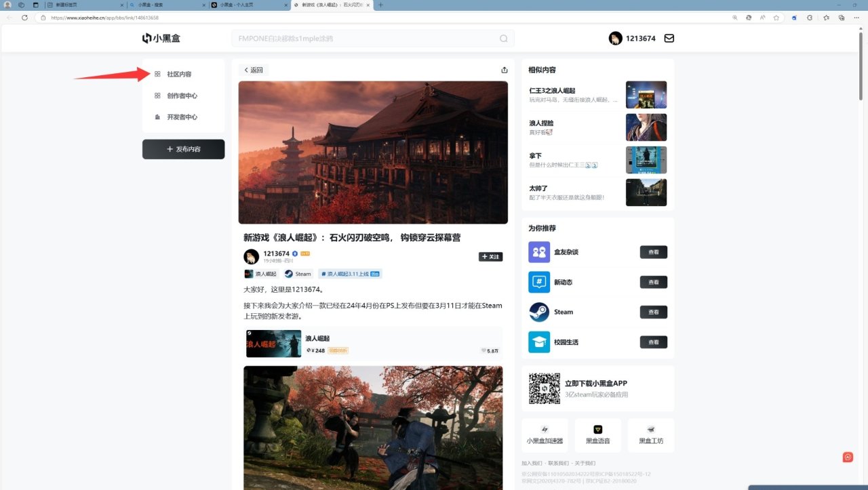Click the read aloud icon in the address bar
The width and height of the screenshot is (868, 490).
[x=762, y=17]
